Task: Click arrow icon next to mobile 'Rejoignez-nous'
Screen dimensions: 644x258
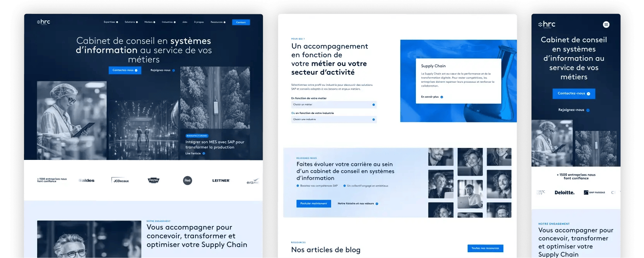Action: (588, 110)
